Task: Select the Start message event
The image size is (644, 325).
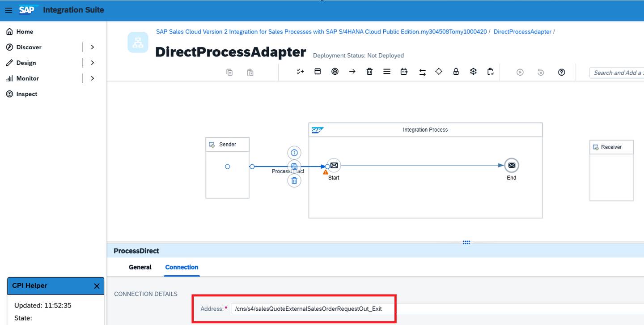Action: click(x=334, y=165)
